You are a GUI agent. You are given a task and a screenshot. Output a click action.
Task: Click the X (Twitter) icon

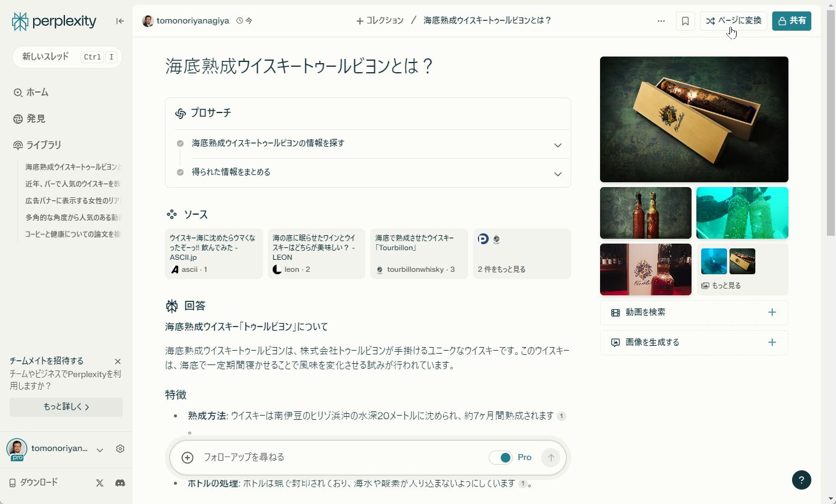coord(99,482)
